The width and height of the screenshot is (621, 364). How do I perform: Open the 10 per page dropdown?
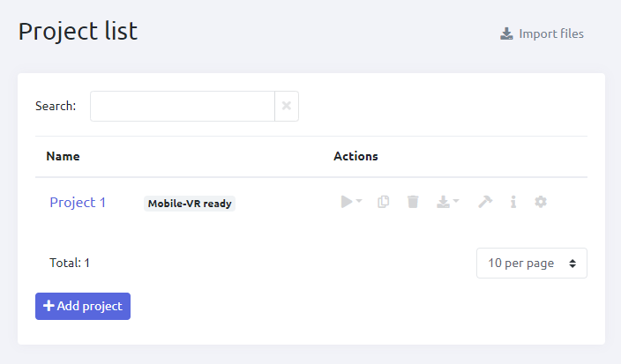(x=531, y=263)
